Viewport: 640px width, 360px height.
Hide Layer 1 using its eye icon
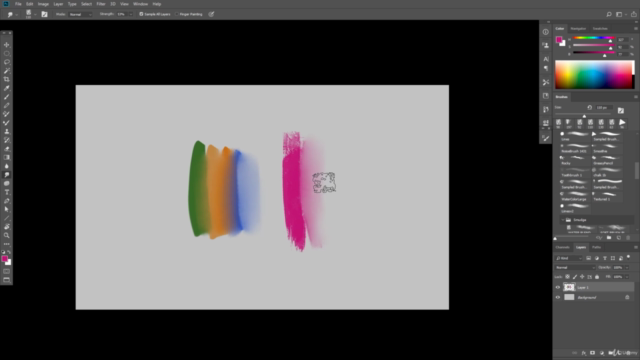point(558,287)
